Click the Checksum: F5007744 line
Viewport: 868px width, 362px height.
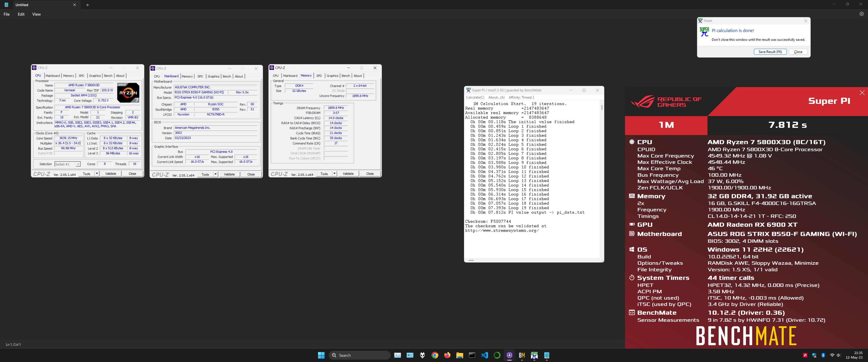point(488,221)
